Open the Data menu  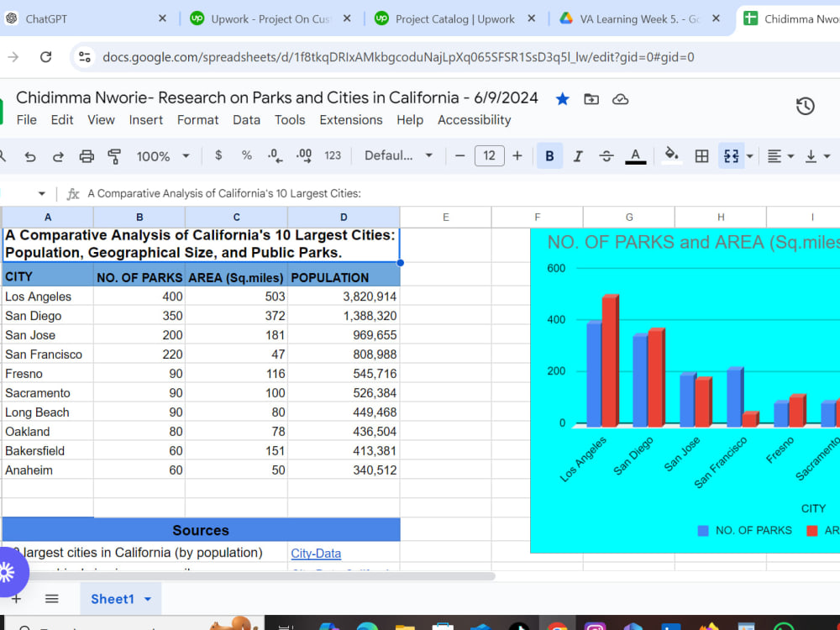click(246, 120)
